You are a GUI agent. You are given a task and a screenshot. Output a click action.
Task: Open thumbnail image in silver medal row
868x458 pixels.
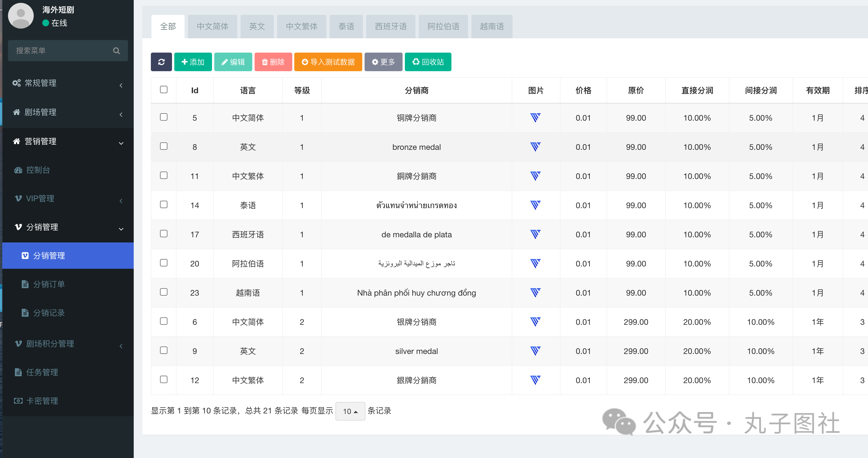click(x=535, y=351)
